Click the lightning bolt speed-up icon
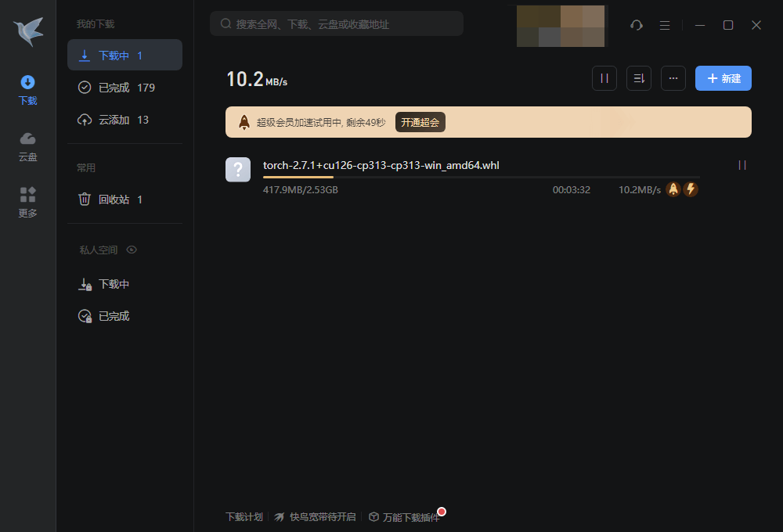This screenshot has height=532, width=783. point(691,189)
